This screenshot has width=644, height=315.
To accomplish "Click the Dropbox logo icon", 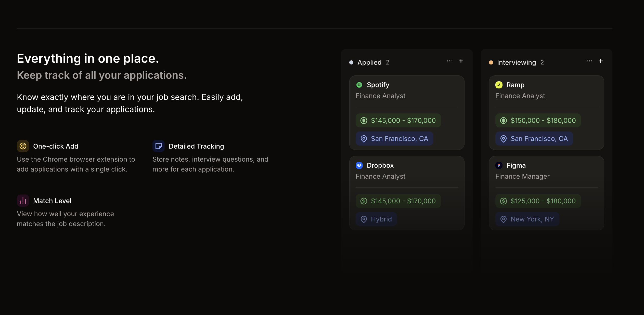I will 359,165.
